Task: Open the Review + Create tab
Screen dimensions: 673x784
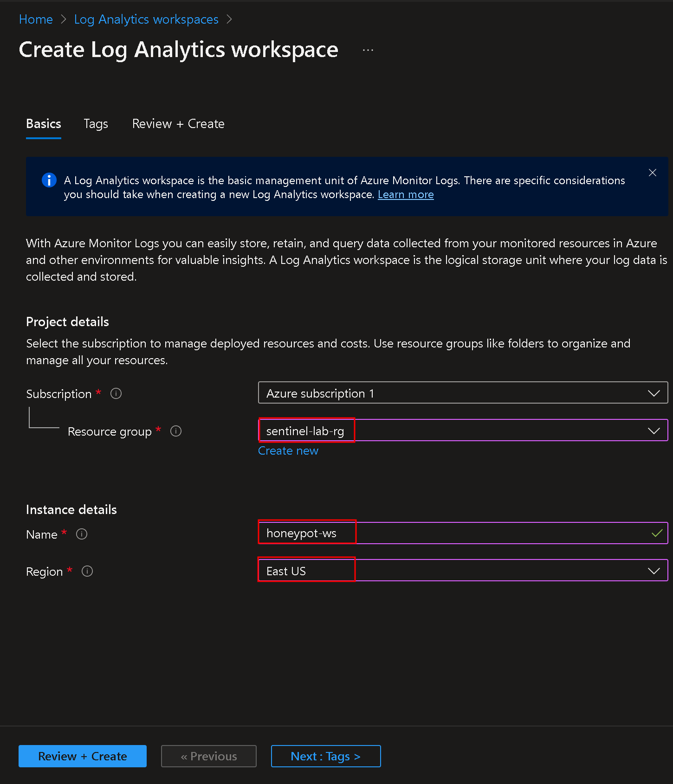Action: (178, 124)
